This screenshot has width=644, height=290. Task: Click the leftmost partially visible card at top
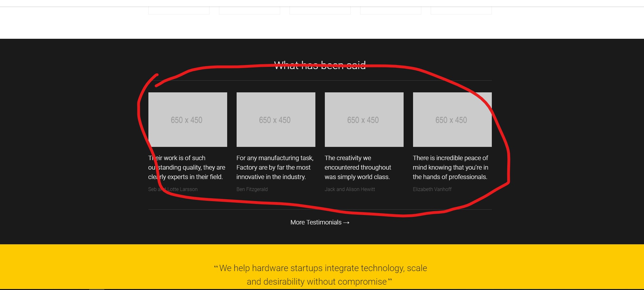point(179,11)
